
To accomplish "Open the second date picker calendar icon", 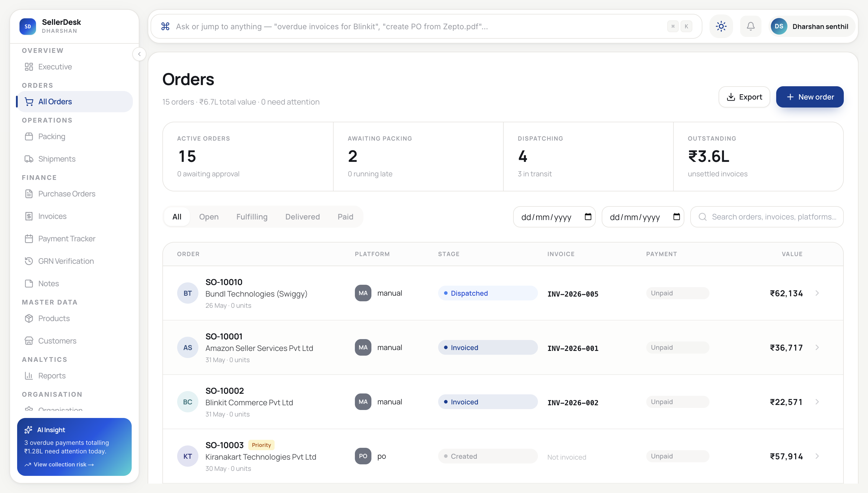I will 676,217.
